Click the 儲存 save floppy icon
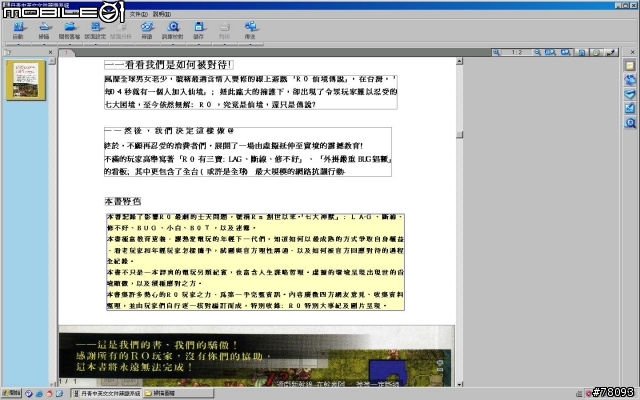This screenshot has width=640, height=400. (x=198, y=30)
